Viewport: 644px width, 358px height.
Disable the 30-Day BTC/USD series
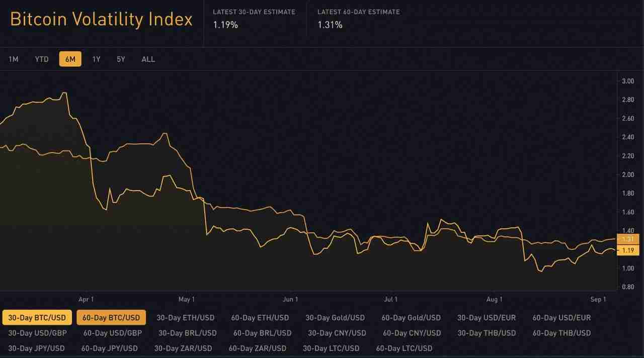tap(37, 318)
